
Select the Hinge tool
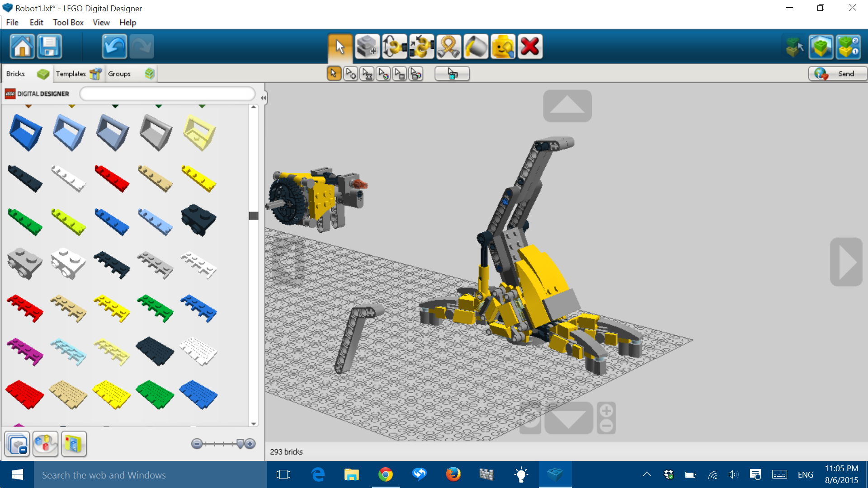(x=394, y=46)
